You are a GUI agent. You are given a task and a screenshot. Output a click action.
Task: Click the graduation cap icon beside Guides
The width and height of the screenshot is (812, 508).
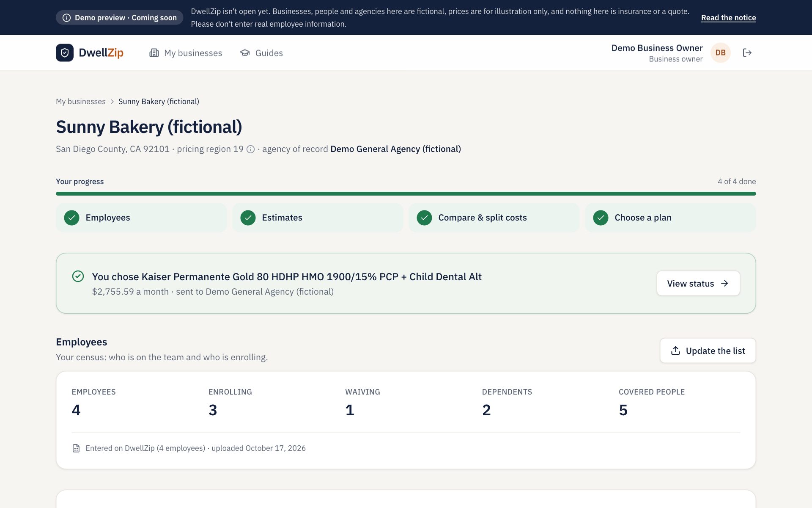245,53
